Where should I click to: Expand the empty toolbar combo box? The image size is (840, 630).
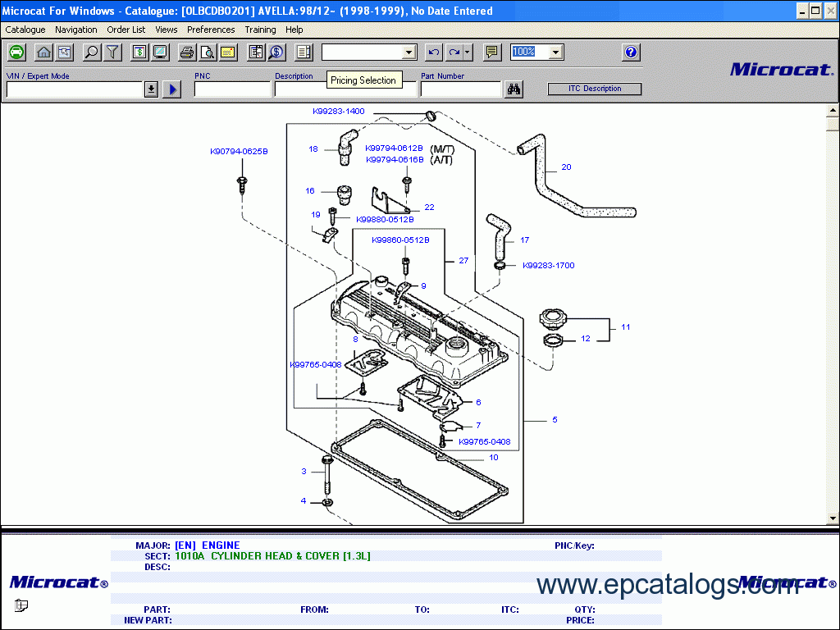(x=409, y=52)
